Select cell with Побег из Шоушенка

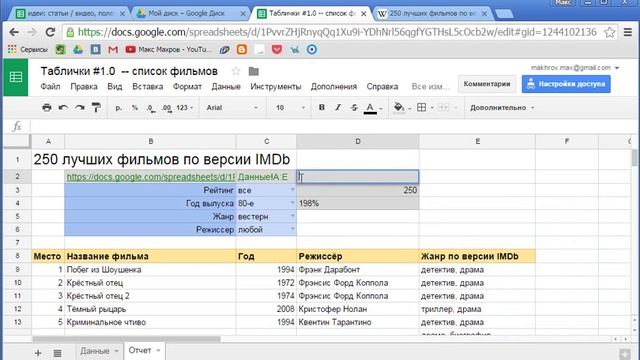coord(150,270)
